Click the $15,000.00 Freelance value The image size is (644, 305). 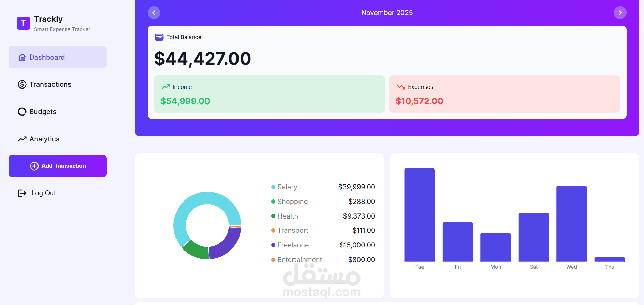coord(357,245)
